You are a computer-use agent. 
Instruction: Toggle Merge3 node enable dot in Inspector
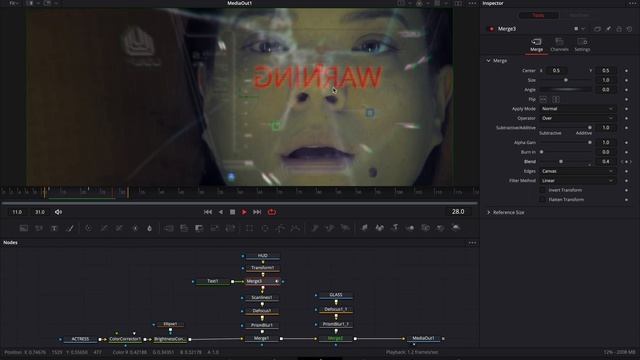[x=491, y=29]
